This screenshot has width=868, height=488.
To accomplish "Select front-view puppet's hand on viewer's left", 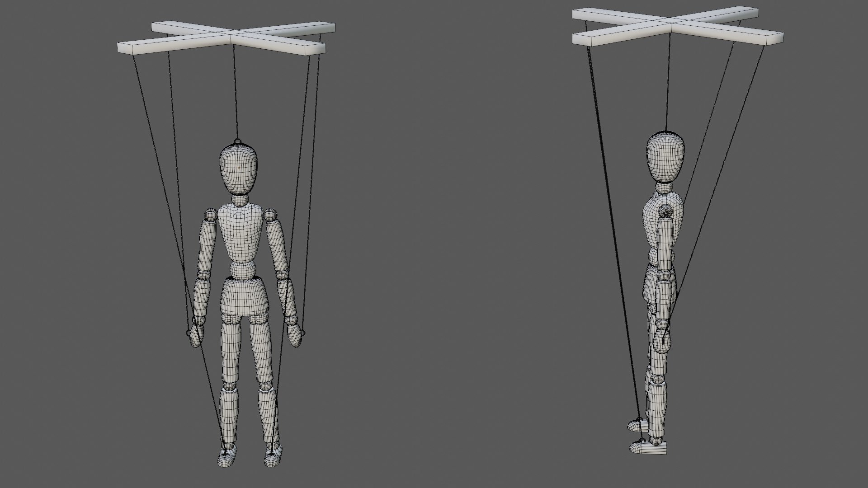I will [x=196, y=333].
